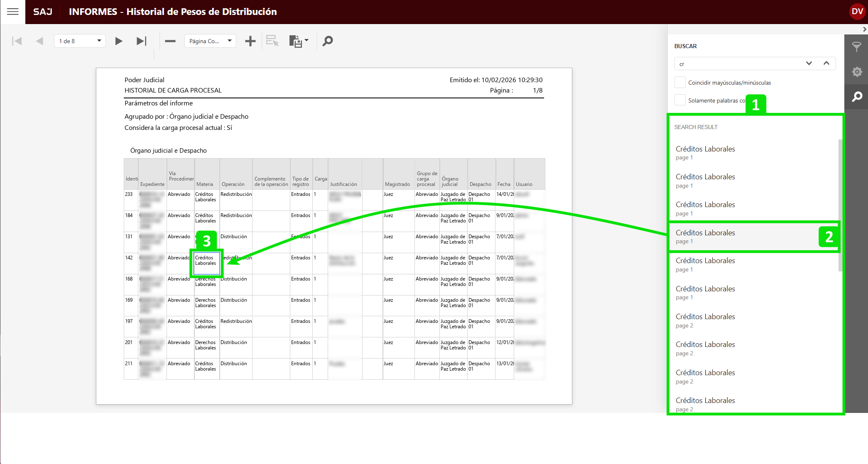Open the DV user avatar
868x464 pixels.
(857, 12)
